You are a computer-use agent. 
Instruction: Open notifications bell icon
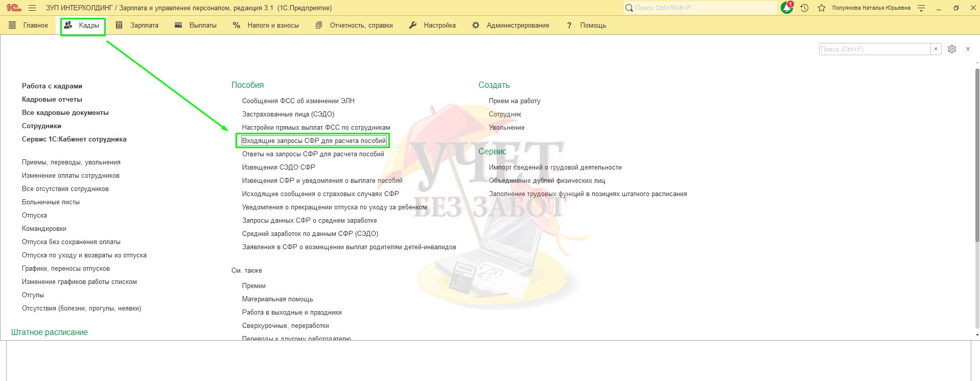787,8
